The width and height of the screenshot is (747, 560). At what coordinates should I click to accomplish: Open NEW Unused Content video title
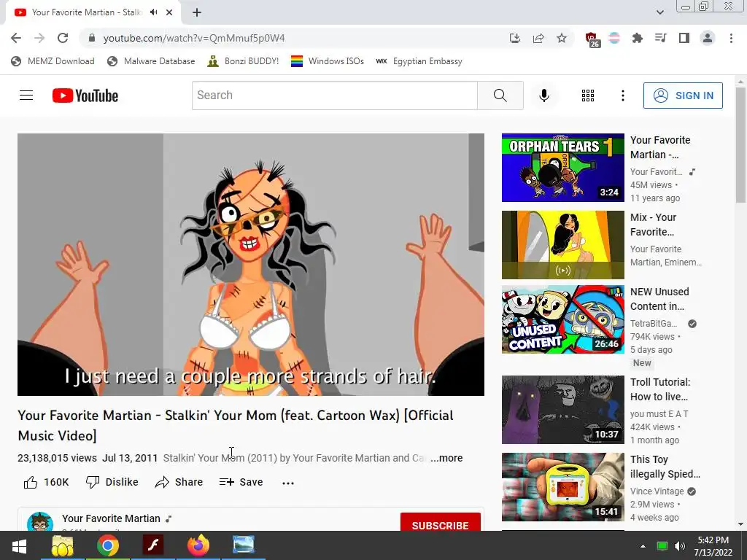[659, 298]
